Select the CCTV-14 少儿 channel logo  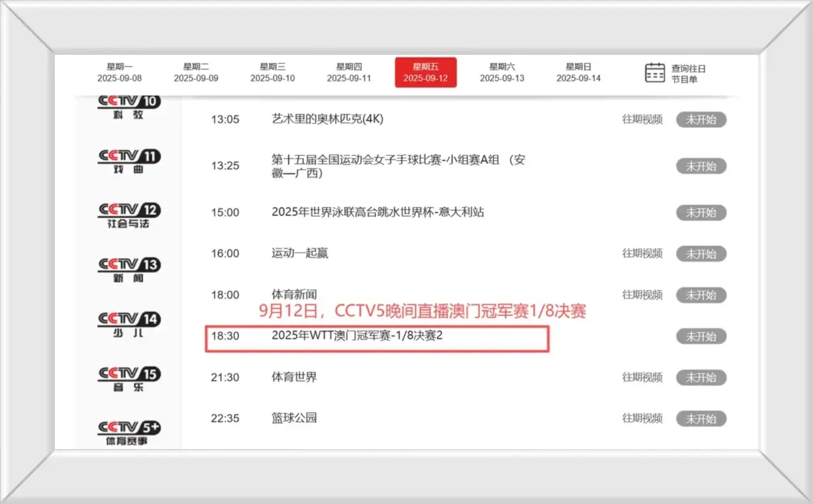click(129, 324)
